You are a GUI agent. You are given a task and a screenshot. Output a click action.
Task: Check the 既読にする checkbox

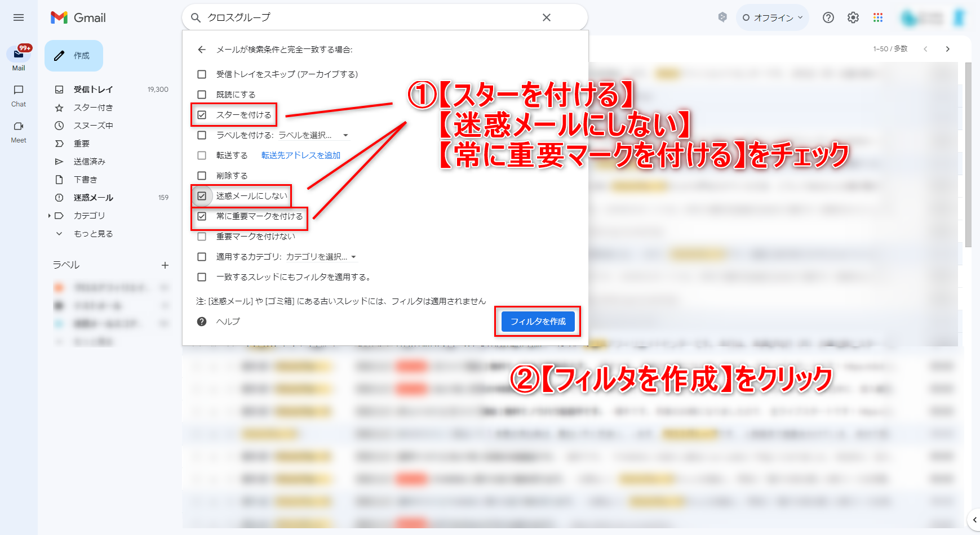(202, 95)
